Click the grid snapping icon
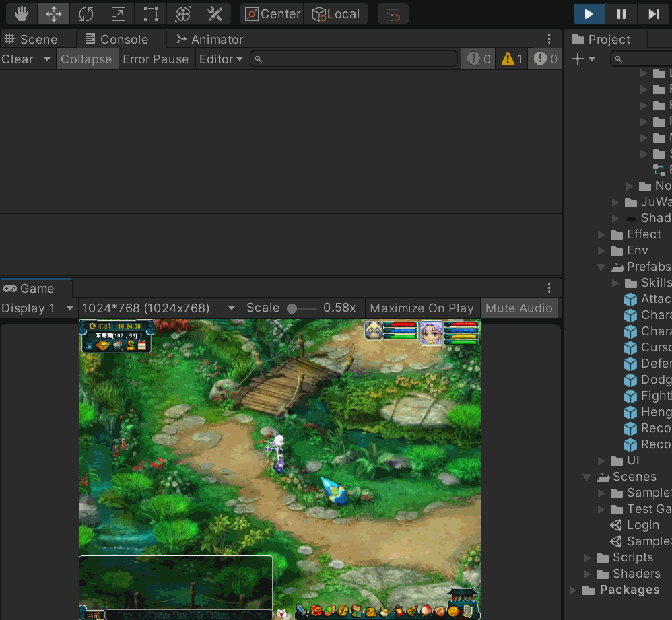The height and width of the screenshot is (620, 672). (393, 14)
